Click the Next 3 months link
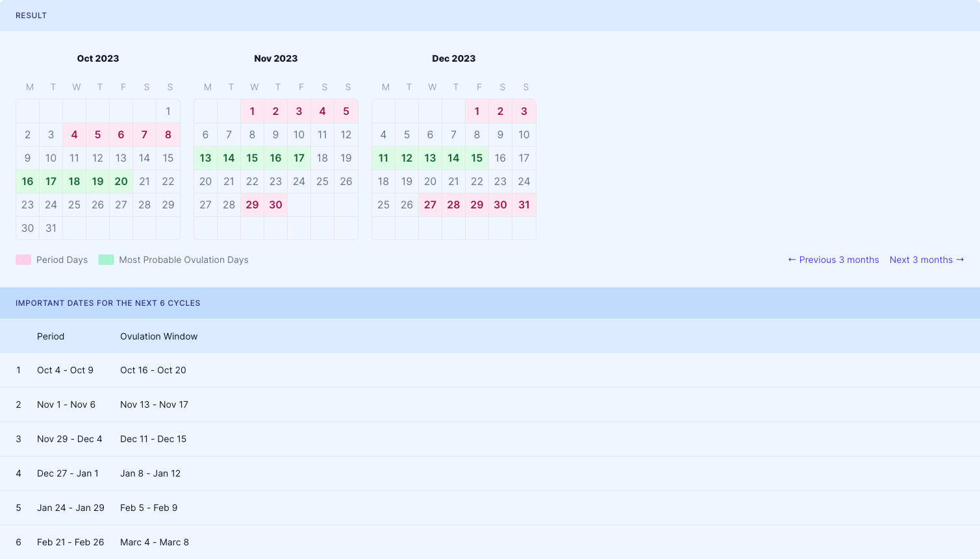The image size is (980, 559). pyautogui.click(x=927, y=260)
